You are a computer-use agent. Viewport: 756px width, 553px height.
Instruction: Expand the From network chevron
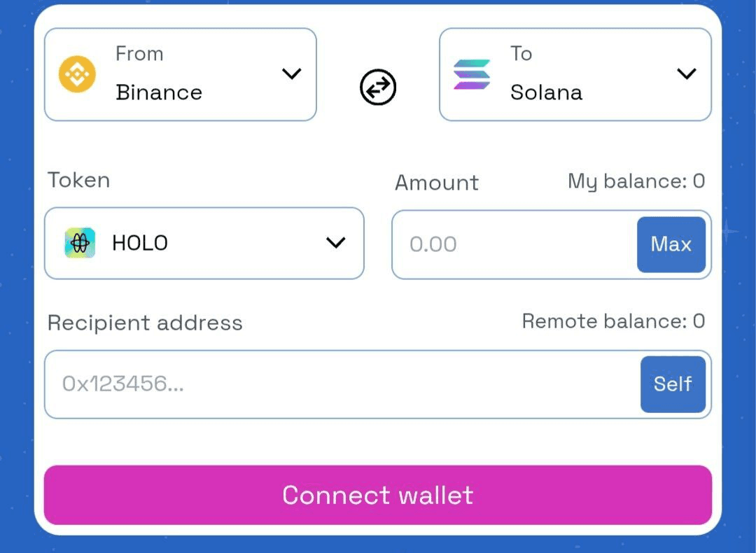pyautogui.click(x=292, y=73)
